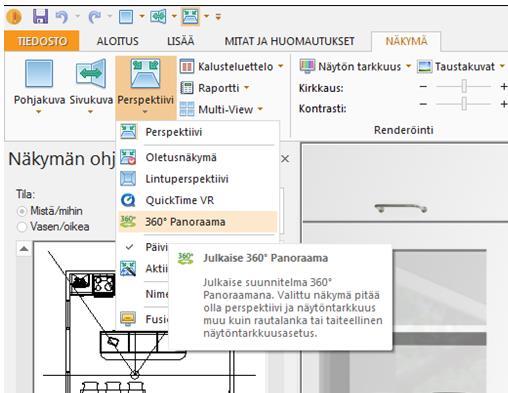Choose Lintuperspektiivi from the menu
Image resolution: width=508 pixels, height=393 pixels.
pyautogui.click(x=197, y=179)
